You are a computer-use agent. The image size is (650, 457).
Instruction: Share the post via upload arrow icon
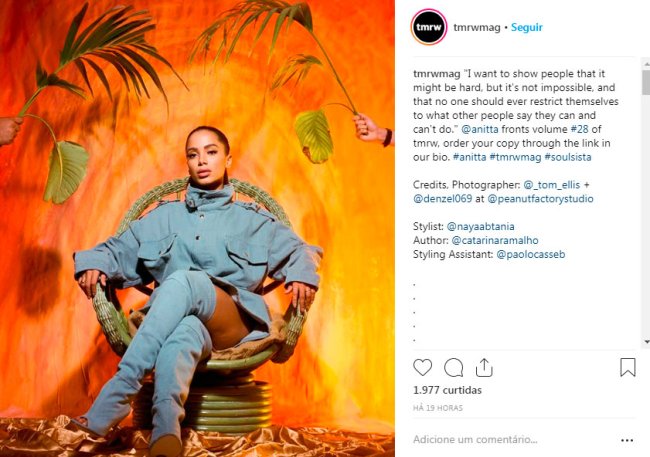484,367
